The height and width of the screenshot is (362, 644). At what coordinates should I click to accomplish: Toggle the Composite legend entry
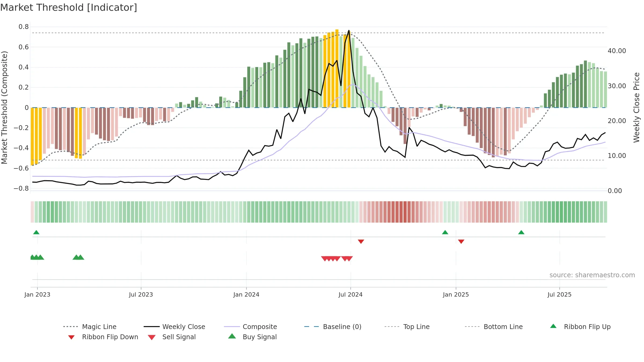coord(250,327)
